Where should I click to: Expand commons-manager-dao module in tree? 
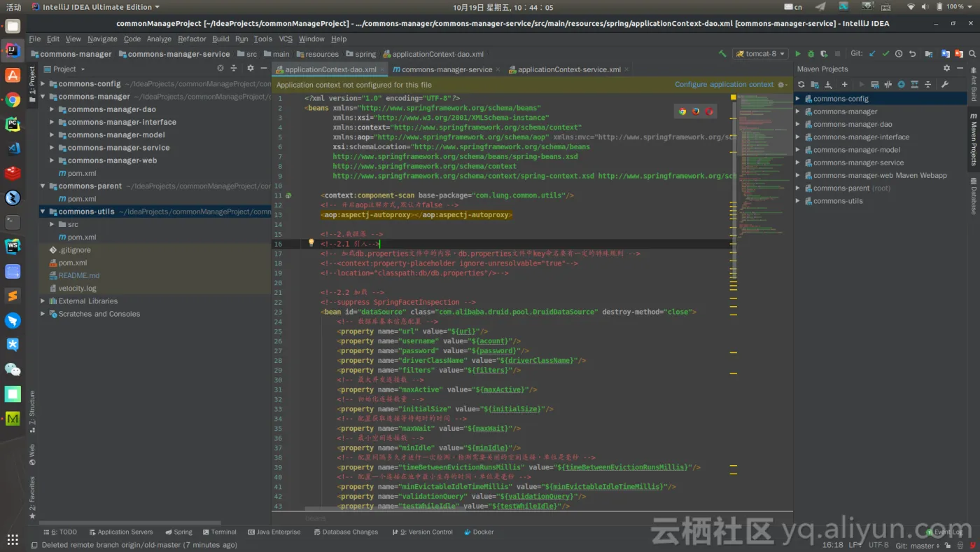52,109
